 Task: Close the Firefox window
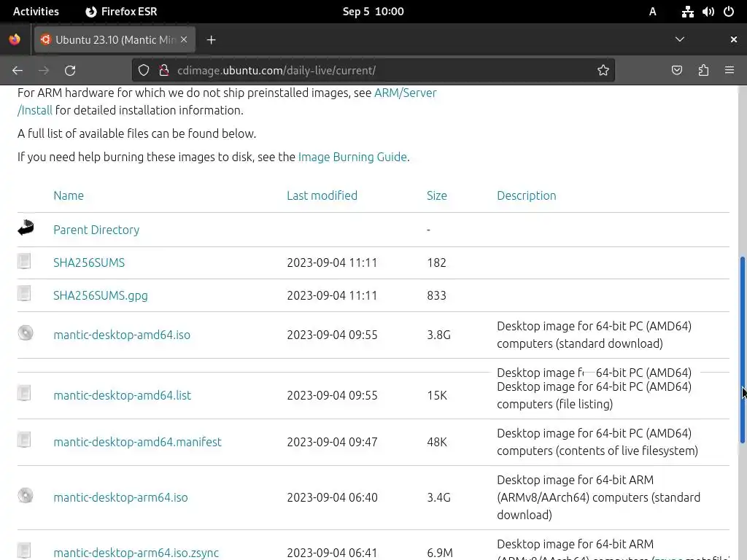pos(734,39)
